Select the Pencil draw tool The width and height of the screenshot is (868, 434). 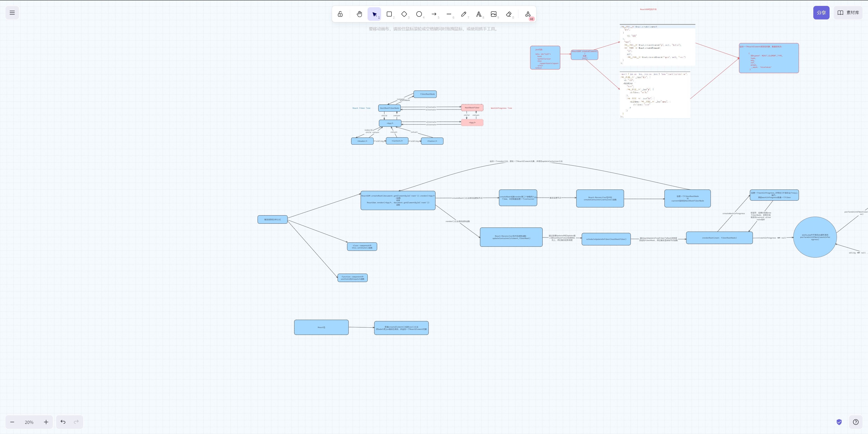464,14
